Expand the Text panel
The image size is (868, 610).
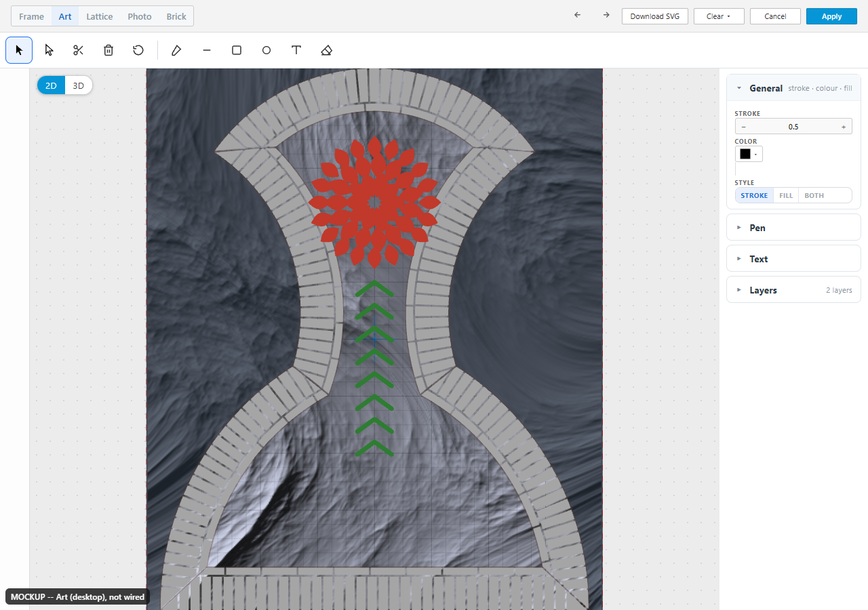(793, 259)
